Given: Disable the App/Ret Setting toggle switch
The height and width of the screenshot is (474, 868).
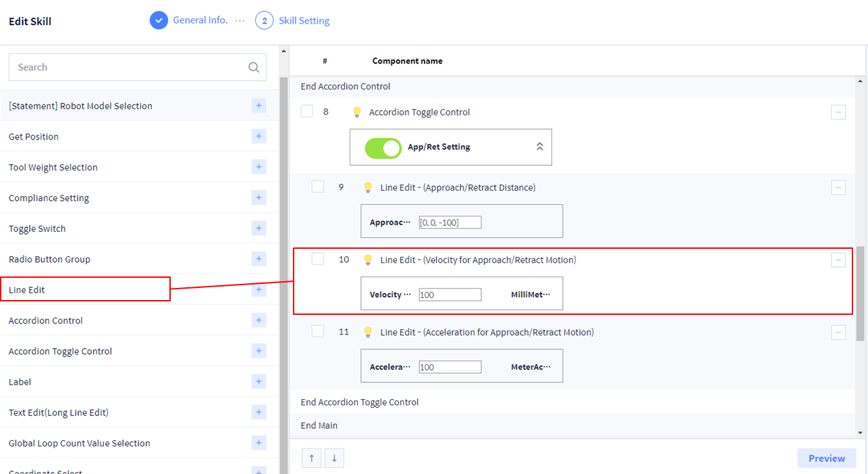Looking at the screenshot, I should (383, 147).
